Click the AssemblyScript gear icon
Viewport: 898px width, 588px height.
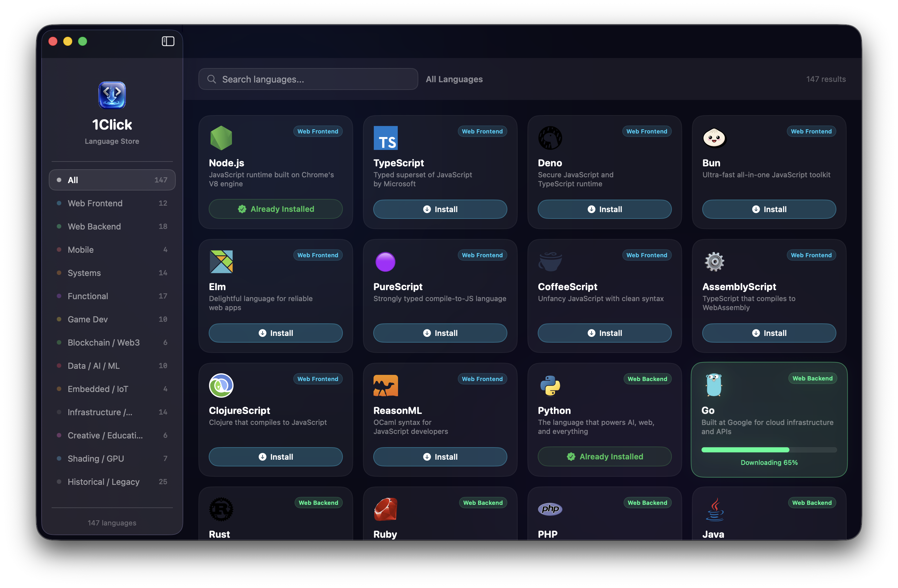tap(714, 261)
